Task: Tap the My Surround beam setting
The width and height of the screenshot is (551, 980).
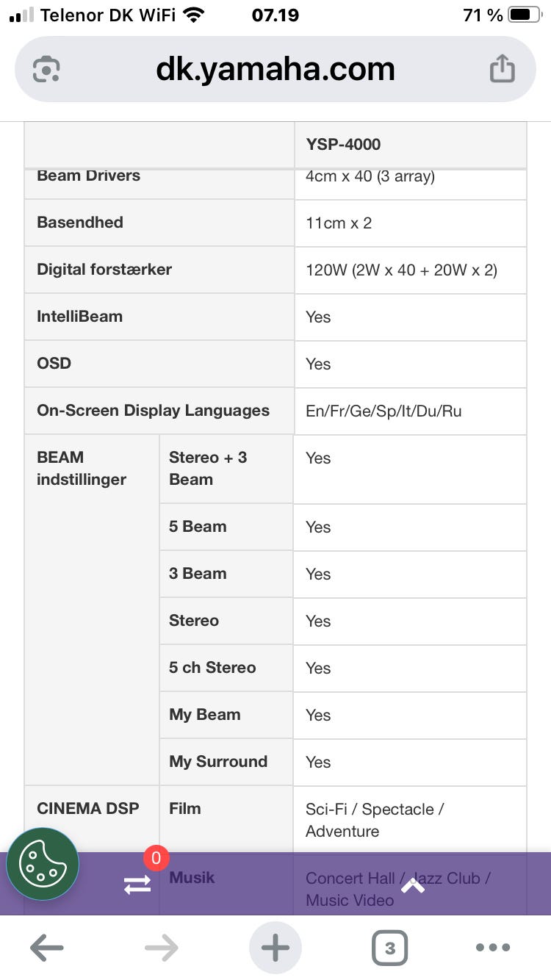Action: [218, 762]
